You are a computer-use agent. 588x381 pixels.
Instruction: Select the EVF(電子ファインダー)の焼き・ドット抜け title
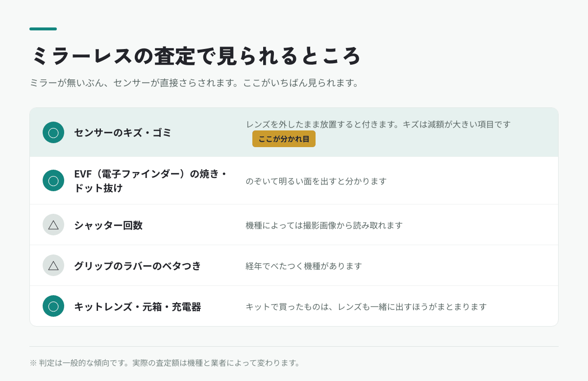point(151,181)
